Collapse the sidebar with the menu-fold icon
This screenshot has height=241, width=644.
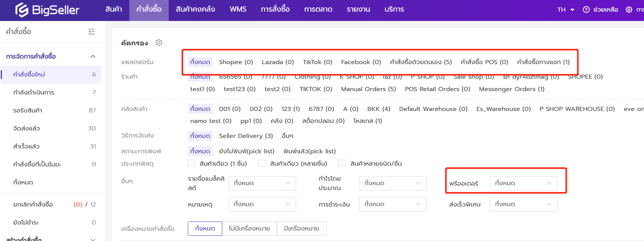[x=91, y=32]
